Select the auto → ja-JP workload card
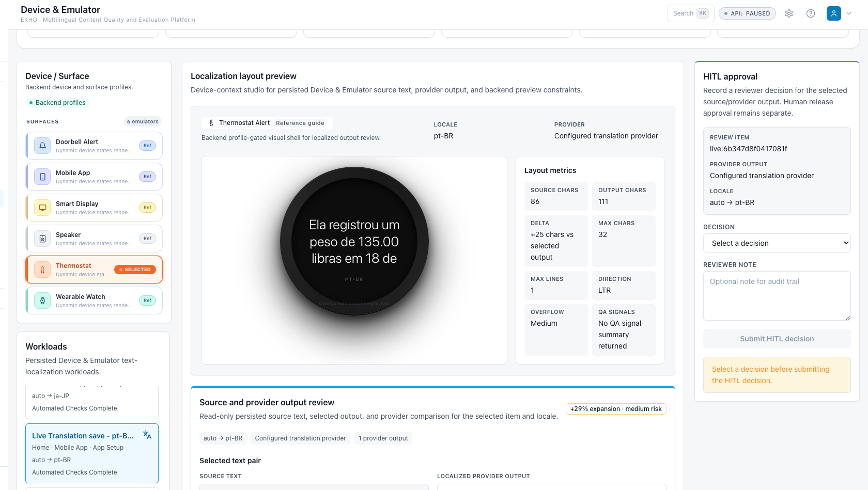This screenshot has width=868, height=490. (x=92, y=402)
